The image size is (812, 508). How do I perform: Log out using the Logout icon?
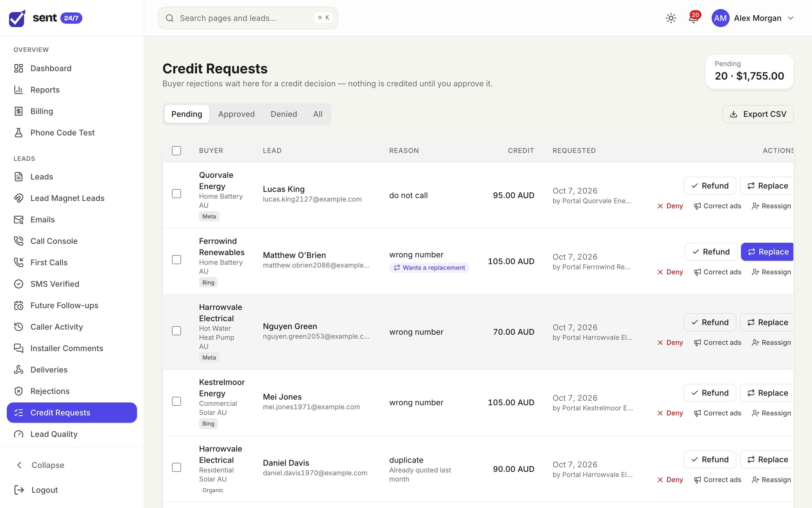tap(19, 490)
